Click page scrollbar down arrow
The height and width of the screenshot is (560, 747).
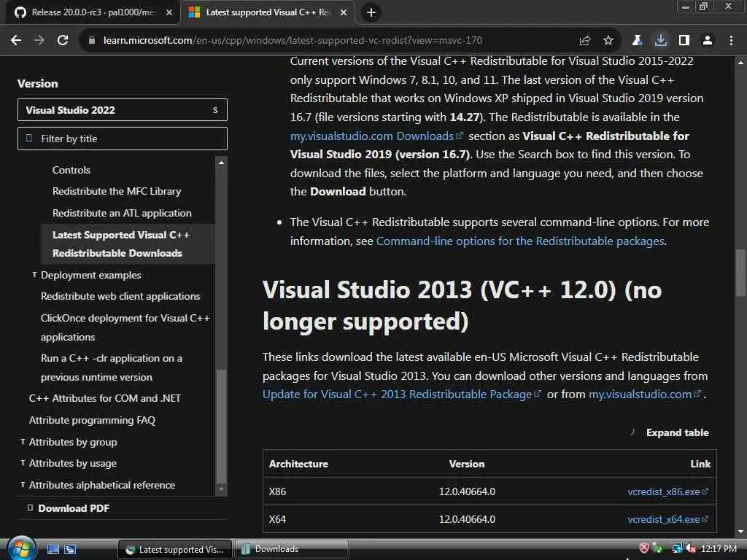[741, 532]
